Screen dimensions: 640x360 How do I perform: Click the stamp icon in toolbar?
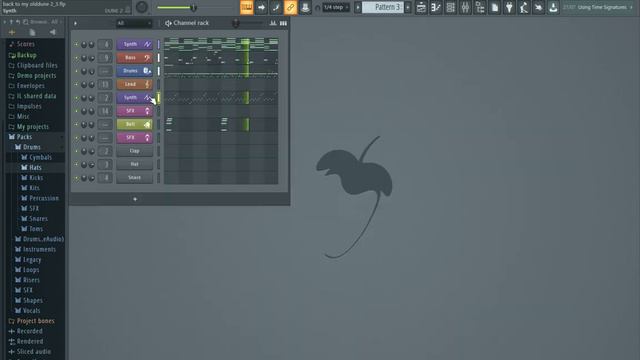pos(305,7)
